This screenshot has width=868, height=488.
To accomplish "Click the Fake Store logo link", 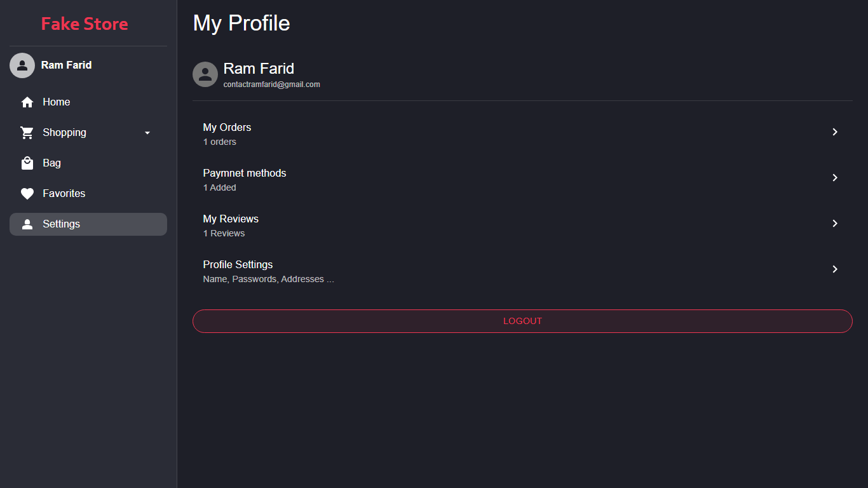I will pos(85,24).
